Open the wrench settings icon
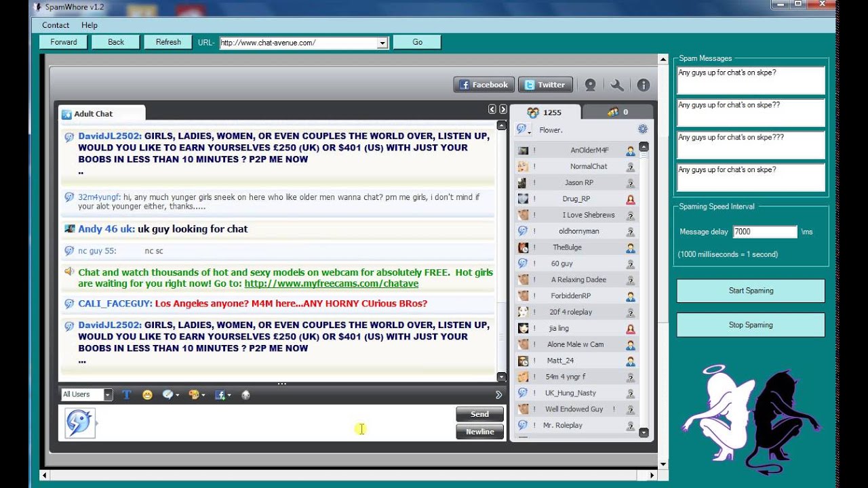Viewport: 868px width, 488px height. coord(617,85)
